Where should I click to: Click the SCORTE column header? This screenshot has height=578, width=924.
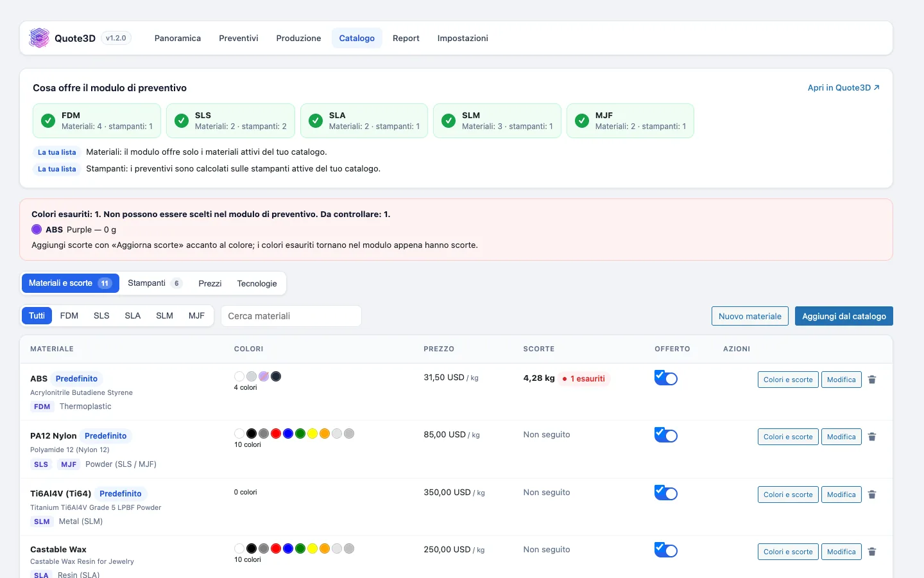(539, 349)
